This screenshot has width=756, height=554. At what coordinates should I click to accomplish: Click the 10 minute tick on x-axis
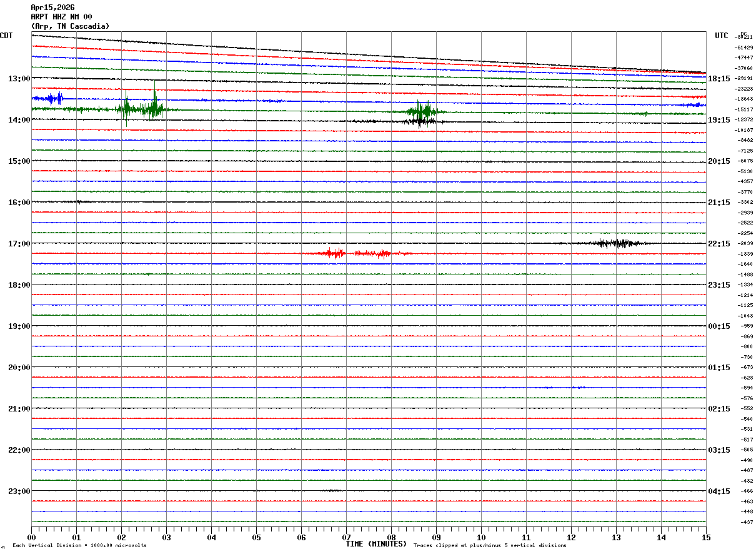tap(481, 537)
